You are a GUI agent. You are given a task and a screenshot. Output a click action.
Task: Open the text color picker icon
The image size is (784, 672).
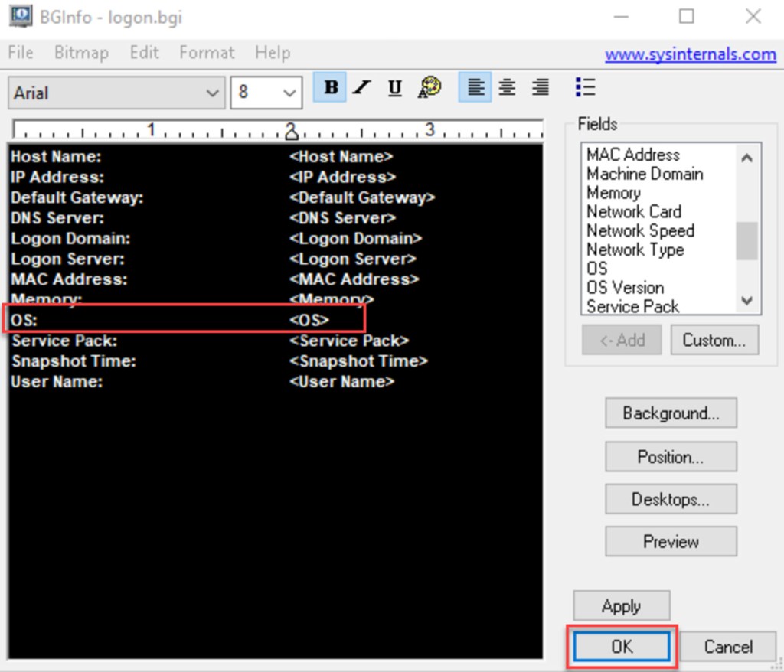[x=430, y=87]
